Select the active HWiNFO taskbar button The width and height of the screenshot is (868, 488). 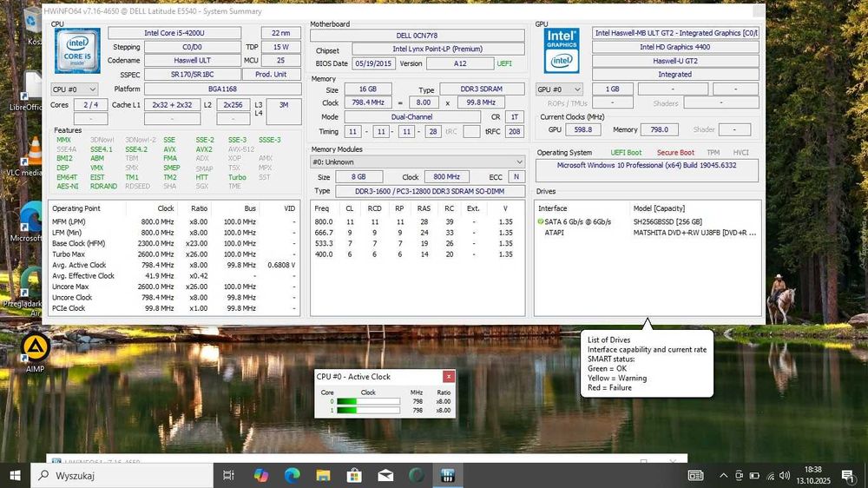(448, 475)
